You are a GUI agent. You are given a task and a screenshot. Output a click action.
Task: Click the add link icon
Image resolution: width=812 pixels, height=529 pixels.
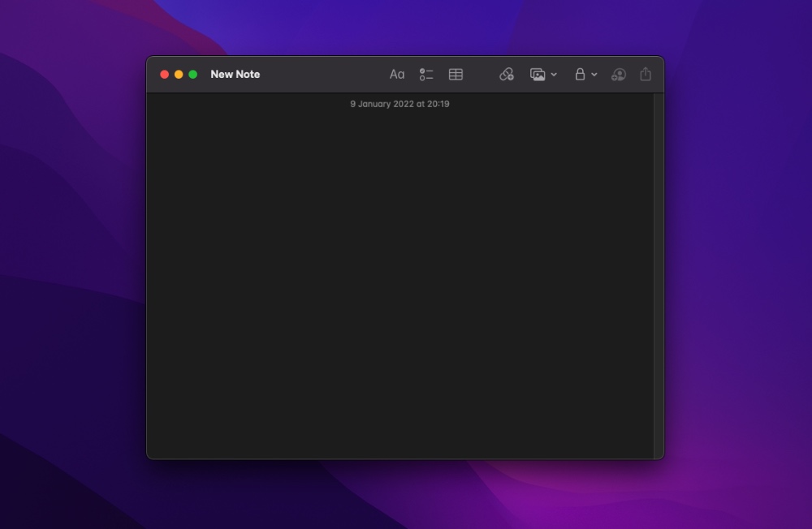coord(507,75)
